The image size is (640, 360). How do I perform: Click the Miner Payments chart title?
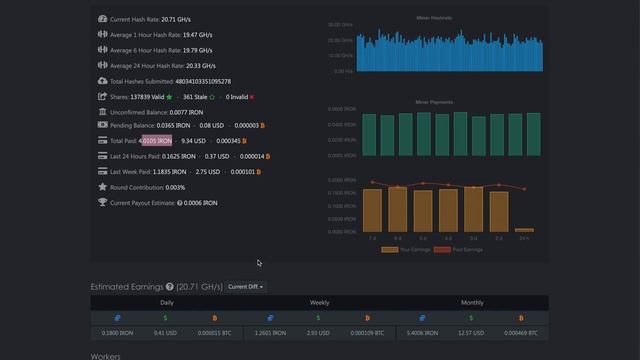click(x=434, y=102)
